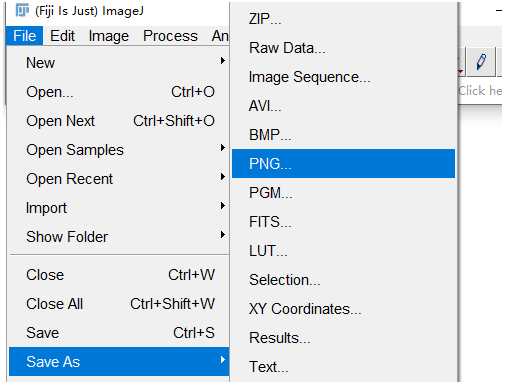Expand the New submenu
The image size is (509, 385).
click(119, 63)
